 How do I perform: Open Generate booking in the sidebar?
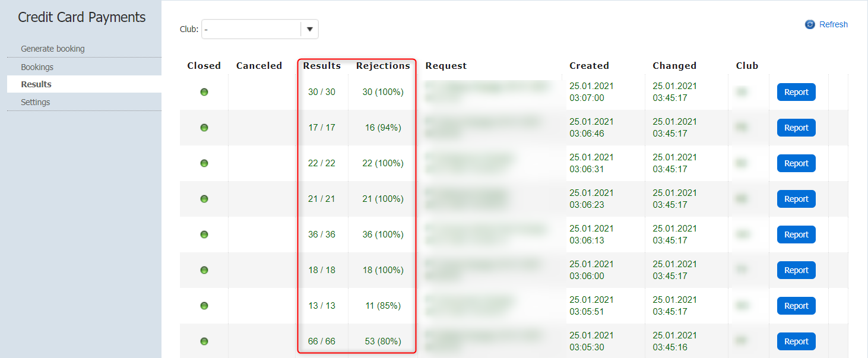click(53, 49)
